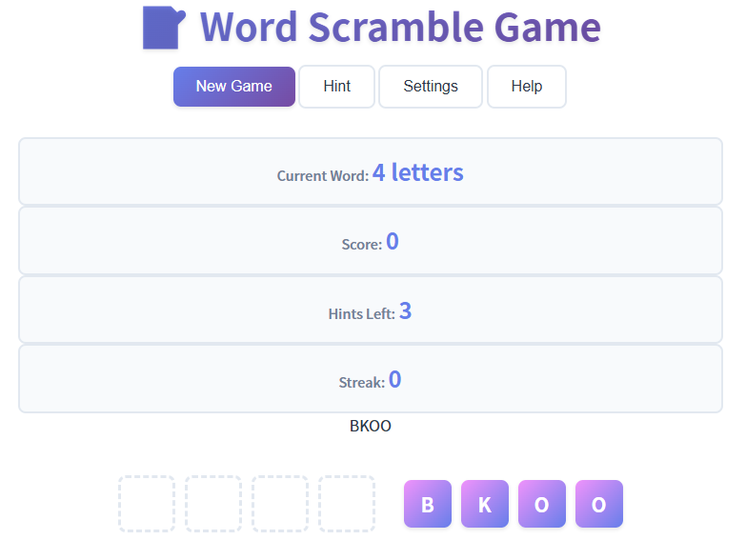Click the Word Scramble Game title

(400, 28)
